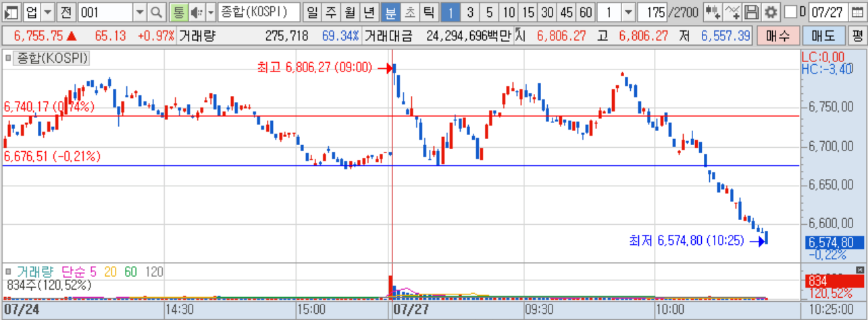Click the speaker sound icon
868x320 pixels.
196,11
